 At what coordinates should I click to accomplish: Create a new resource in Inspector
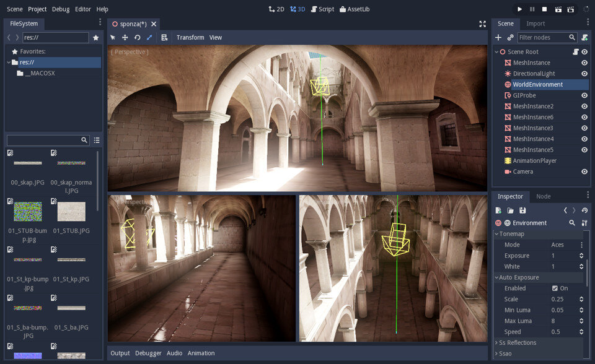[x=498, y=210]
